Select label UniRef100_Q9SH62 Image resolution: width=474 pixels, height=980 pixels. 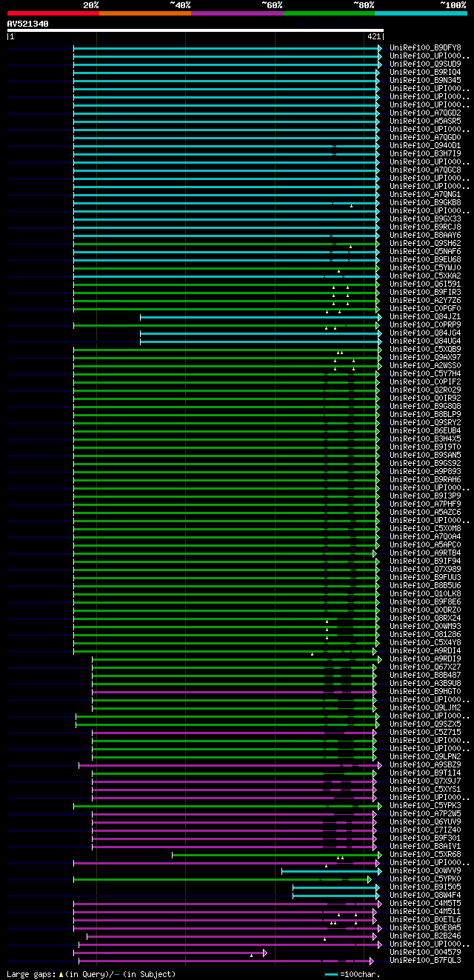pos(425,244)
